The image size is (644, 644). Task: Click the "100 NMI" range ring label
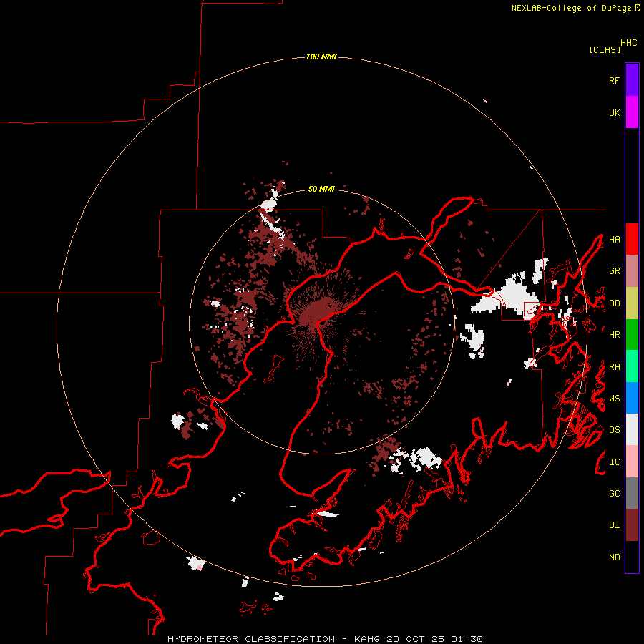point(321,57)
